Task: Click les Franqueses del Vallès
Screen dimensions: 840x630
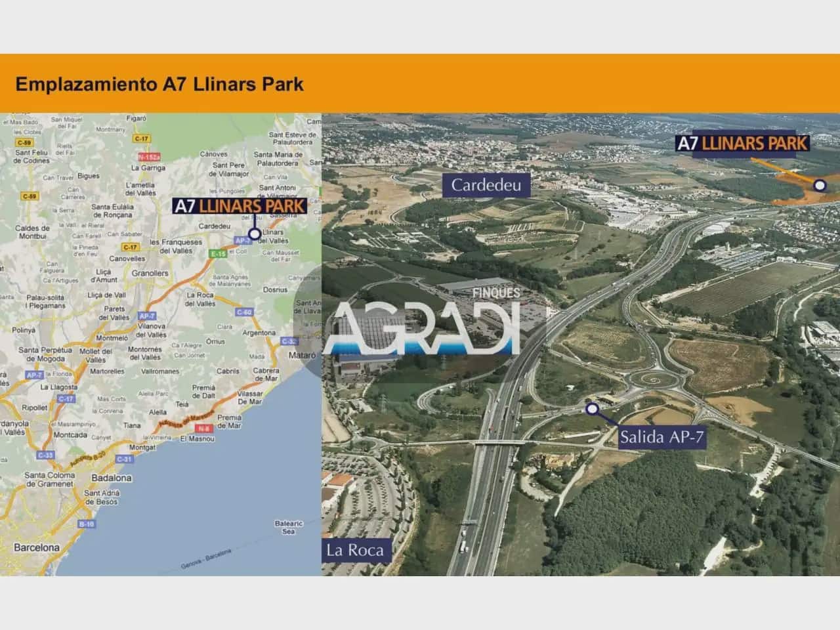Action: point(177,246)
